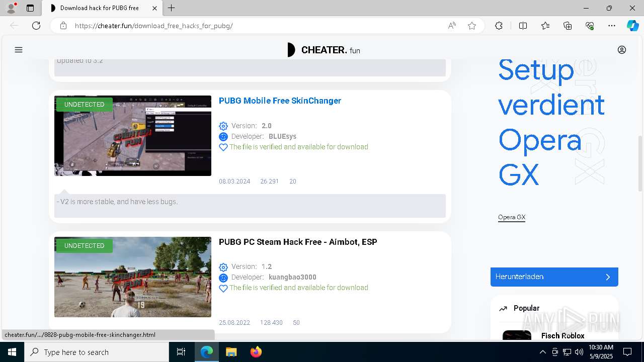The width and height of the screenshot is (644, 362).
Task: Click view count 128 430
Action: 271,323
